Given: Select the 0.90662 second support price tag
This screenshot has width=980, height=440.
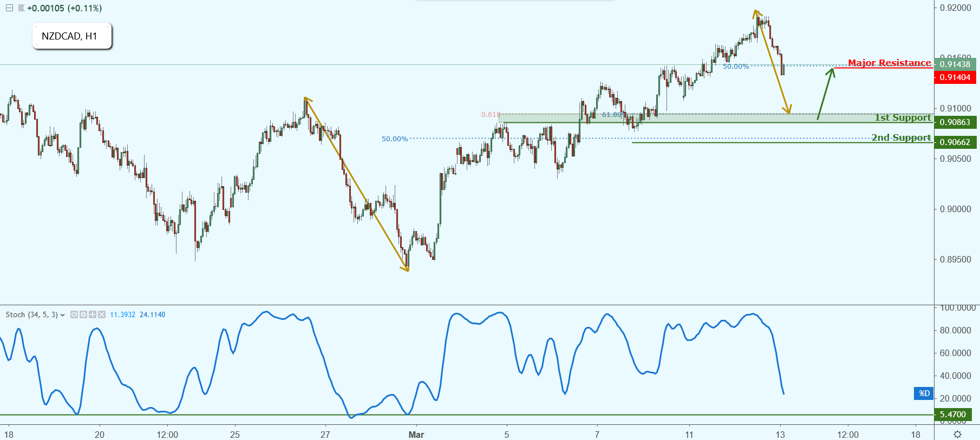Looking at the screenshot, I should (955, 142).
